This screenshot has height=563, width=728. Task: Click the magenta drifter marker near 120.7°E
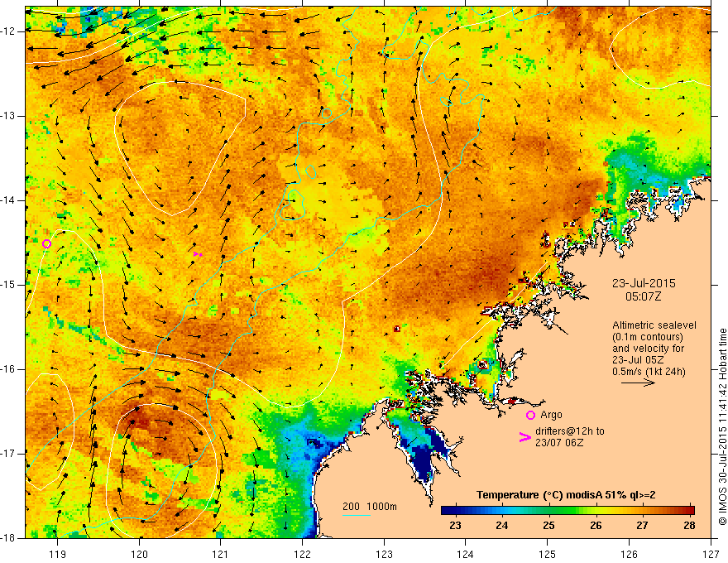(x=199, y=254)
